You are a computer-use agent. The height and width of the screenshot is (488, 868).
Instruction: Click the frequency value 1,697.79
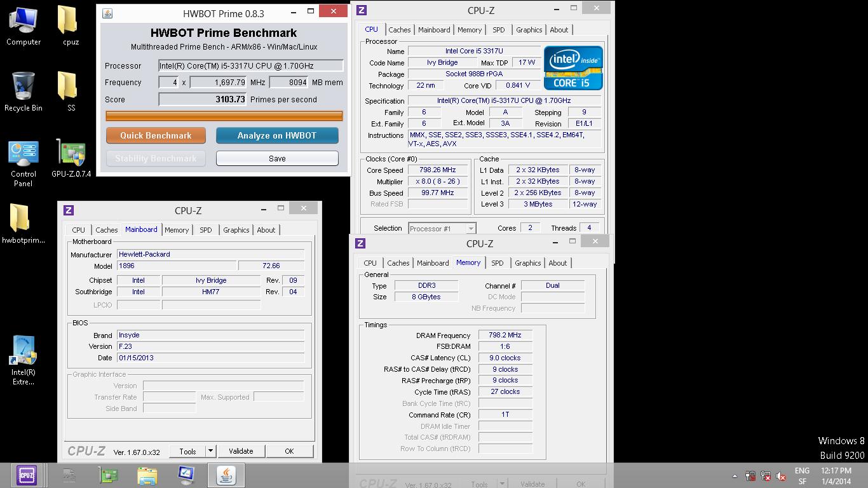click(218, 83)
